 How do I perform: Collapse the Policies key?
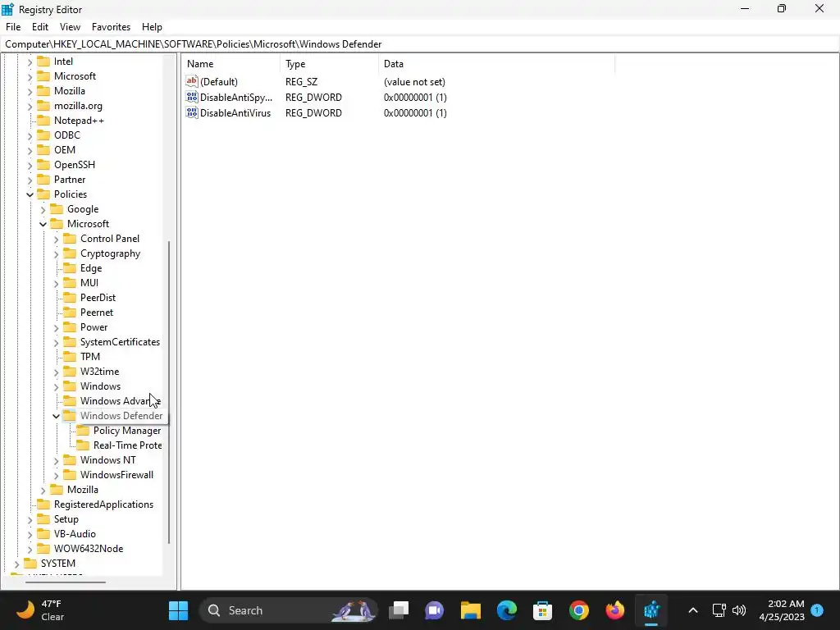click(x=30, y=194)
